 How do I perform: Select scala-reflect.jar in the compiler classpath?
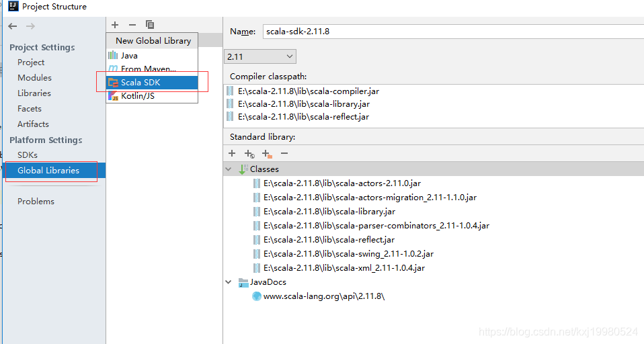click(x=304, y=117)
